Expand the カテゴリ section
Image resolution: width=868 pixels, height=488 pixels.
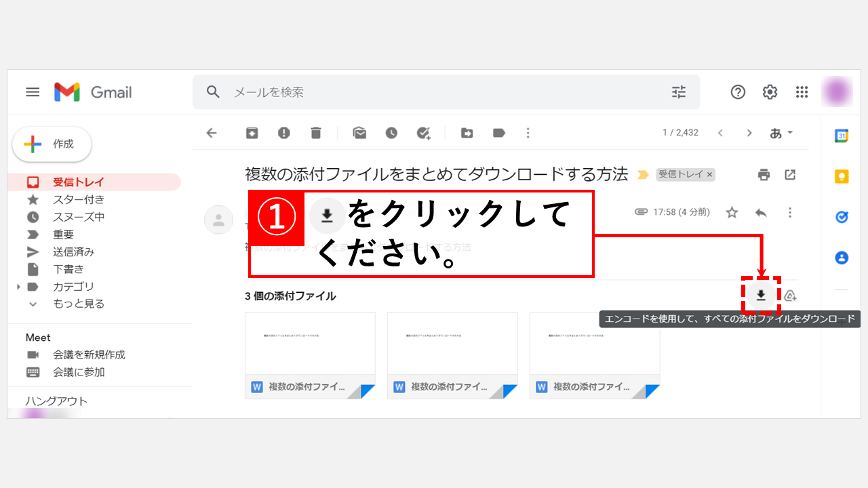18,287
